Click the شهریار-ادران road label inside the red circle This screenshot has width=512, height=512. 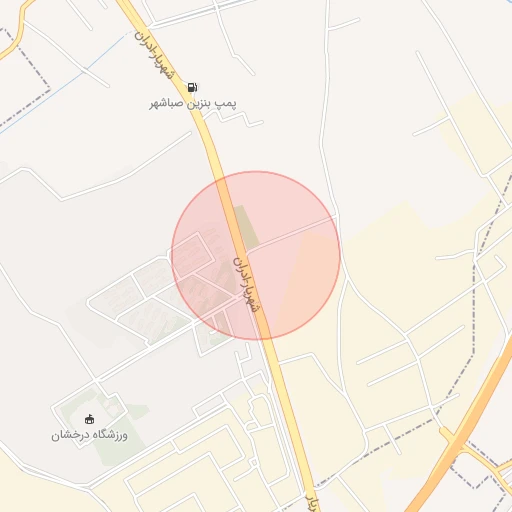[x=246, y=285]
